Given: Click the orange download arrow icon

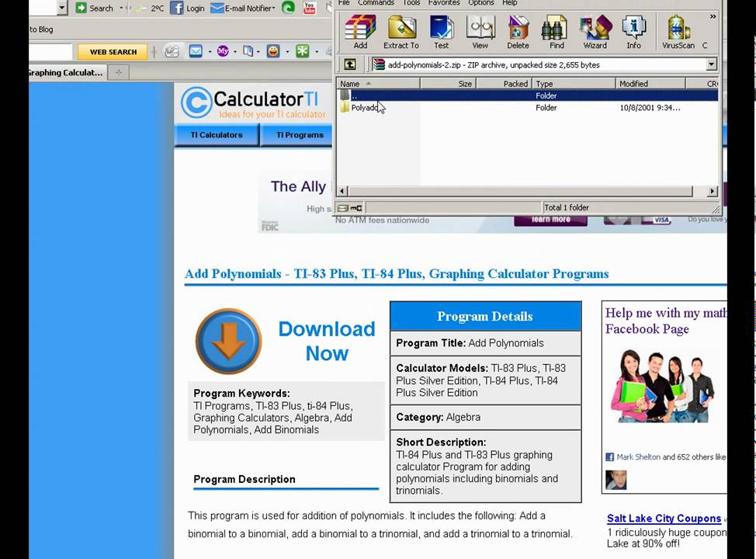Looking at the screenshot, I should click(x=228, y=341).
